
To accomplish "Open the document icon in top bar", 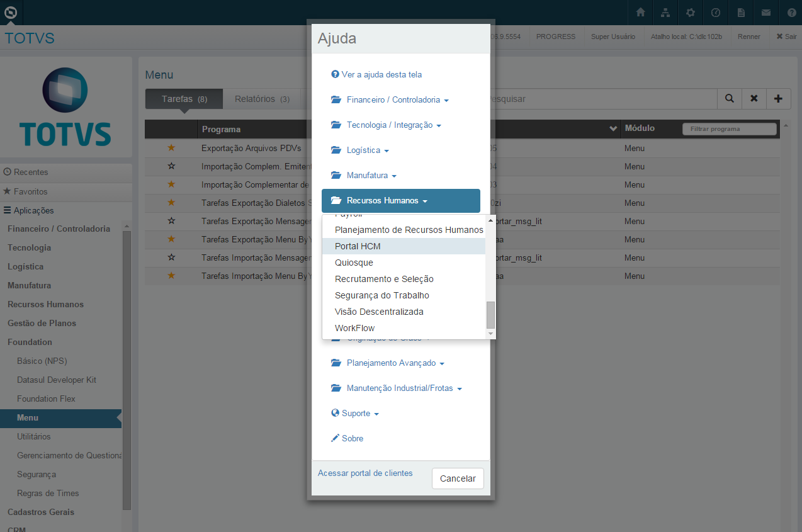I will (x=741, y=13).
